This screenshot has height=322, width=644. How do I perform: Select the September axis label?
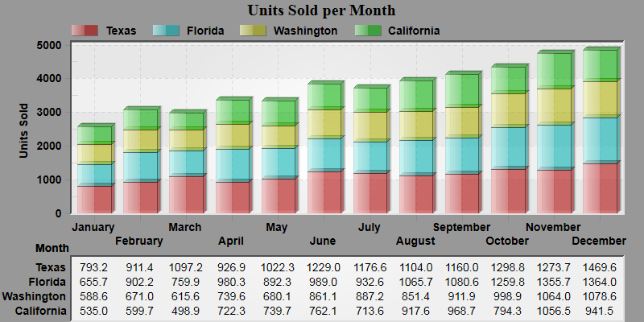[461, 227]
